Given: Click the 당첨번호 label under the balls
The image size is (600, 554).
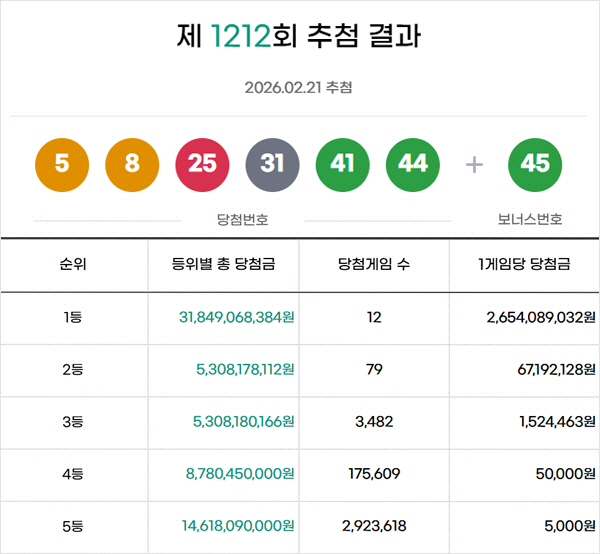Looking at the screenshot, I should (242, 220).
